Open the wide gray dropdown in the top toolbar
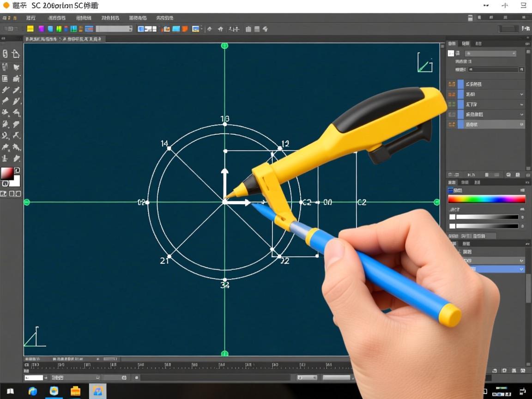Screen dimensions: 532x399 pos(114,29)
